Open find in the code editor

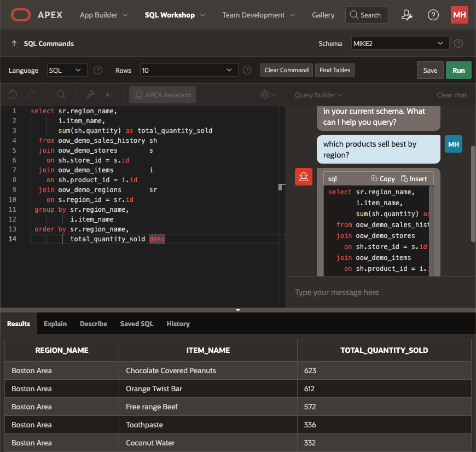pos(60,95)
